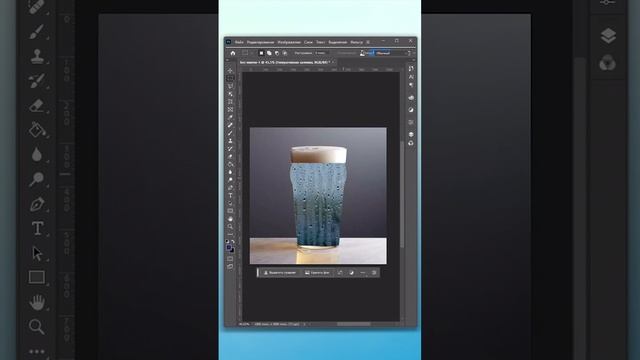
Task: Toggle Quick Mask mode
Action: [230, 259]
